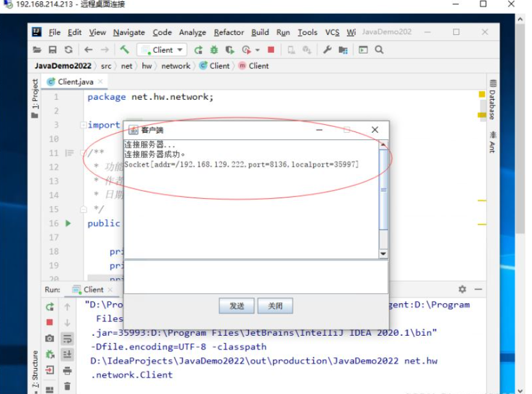Open the Database tool window
532x394 pixels.
click(493, 100)
